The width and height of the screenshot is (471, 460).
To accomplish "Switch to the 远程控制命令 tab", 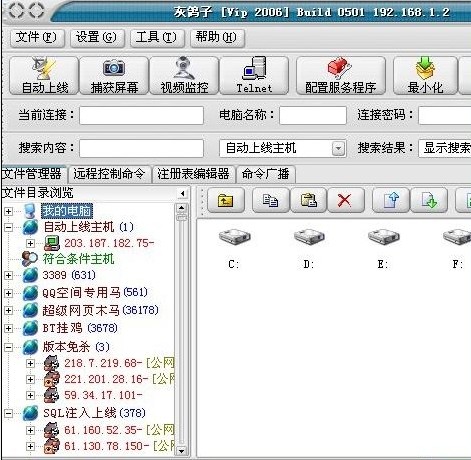I will 109,174.
